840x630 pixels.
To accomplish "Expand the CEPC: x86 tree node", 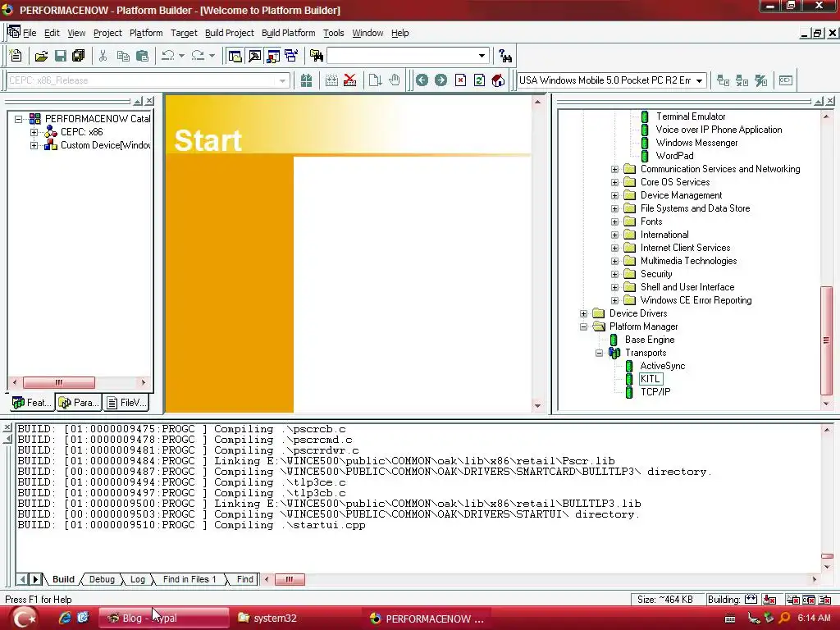I will click(x=34, y=132).
